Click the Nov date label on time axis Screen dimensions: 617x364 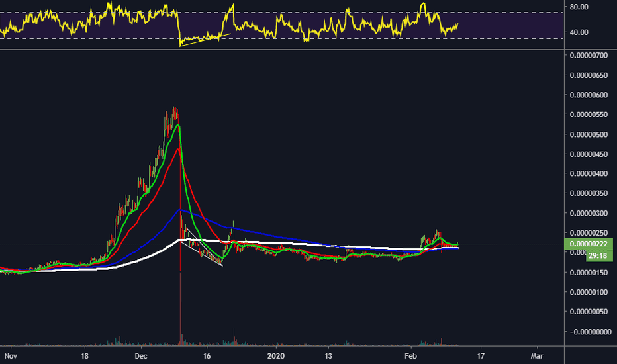[11, 356]
